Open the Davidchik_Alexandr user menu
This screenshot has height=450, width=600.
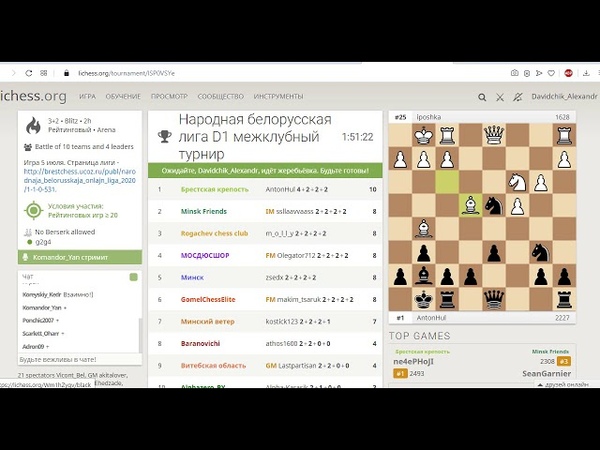tap(564, 97)
